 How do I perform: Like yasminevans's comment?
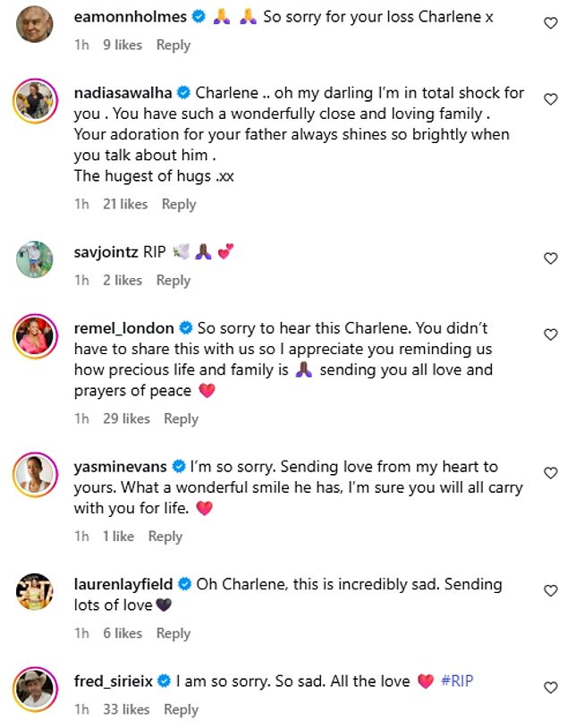click(x=551, y=473)
